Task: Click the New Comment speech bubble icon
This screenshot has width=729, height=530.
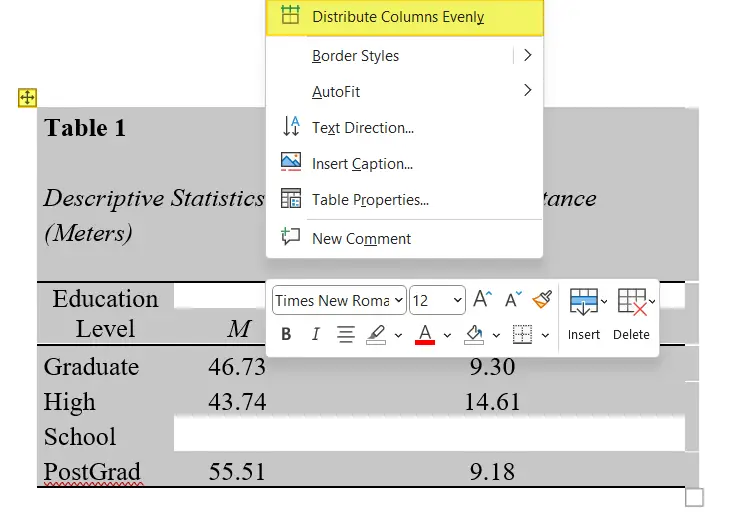Action: coord(291,236)
